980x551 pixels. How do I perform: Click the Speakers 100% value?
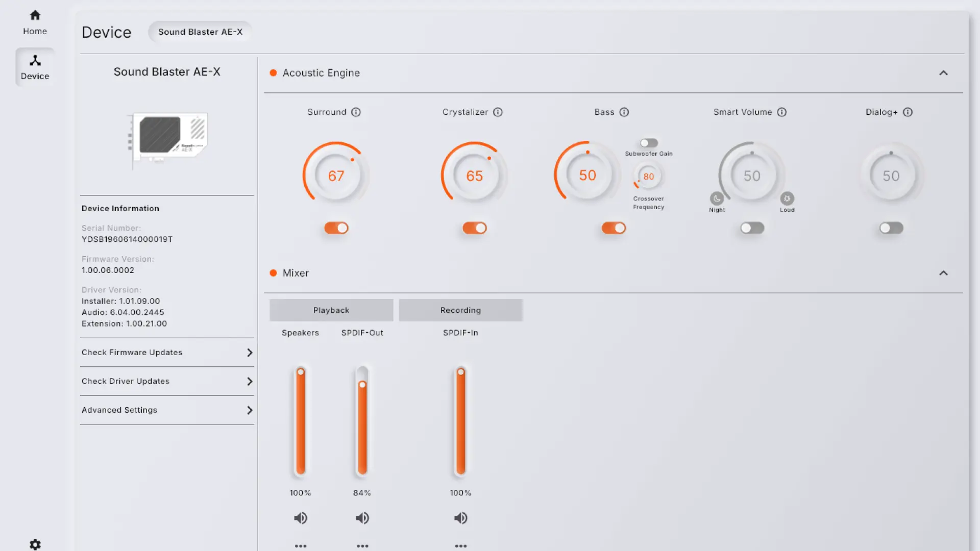coord(300,493)
